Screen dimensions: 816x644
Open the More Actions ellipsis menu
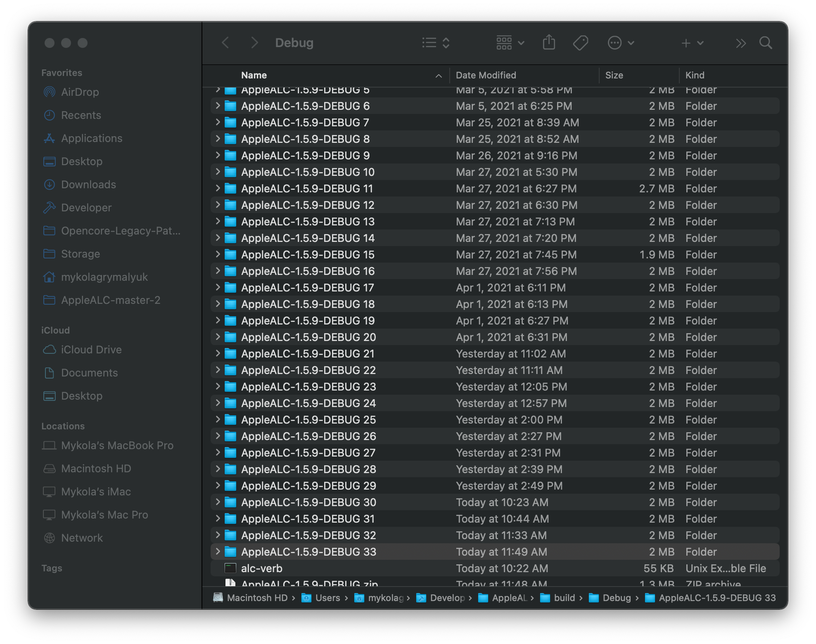tap(620, 43)
